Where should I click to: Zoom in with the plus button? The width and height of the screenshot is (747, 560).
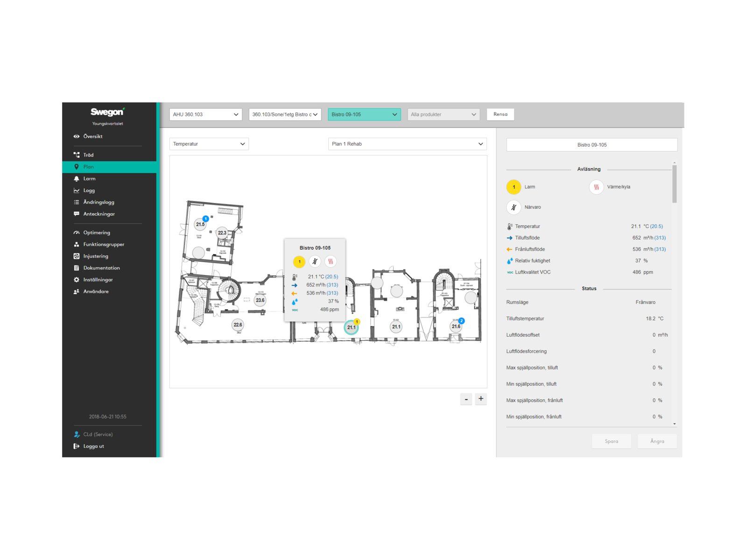(x=481, y=399)
